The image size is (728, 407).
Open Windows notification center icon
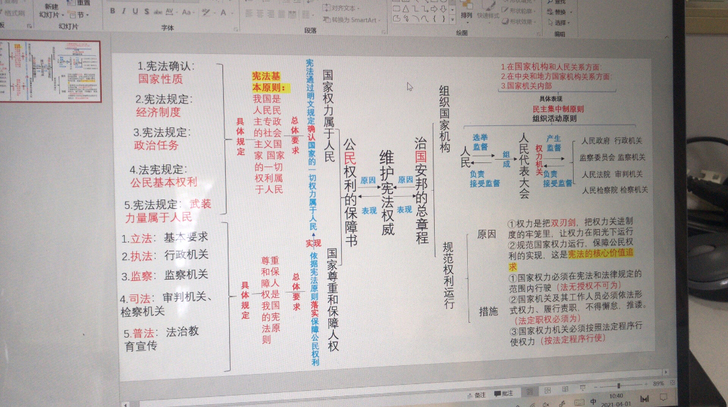663,398
